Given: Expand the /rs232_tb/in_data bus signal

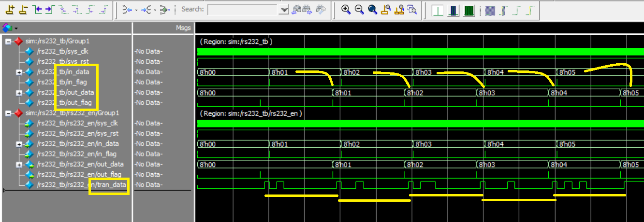Looking at the screenshot, I should (x=19, y=72).
